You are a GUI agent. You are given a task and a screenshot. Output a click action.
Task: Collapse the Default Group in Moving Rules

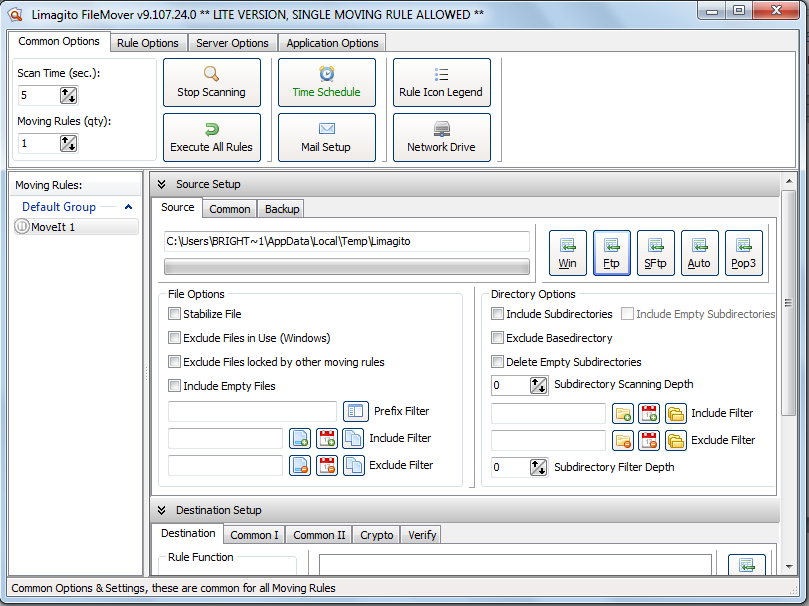tap(128, 207)
